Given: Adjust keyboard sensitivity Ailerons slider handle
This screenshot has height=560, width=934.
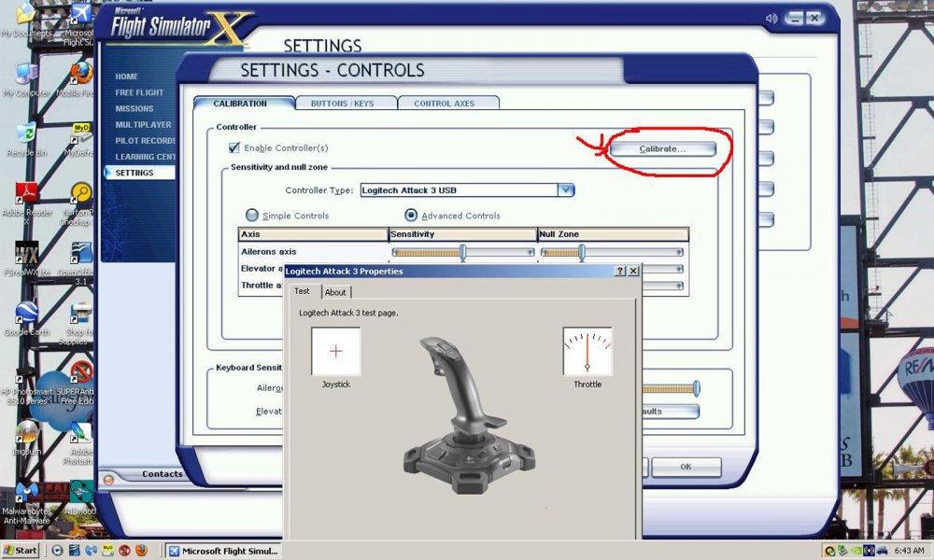Looking at the screenshot, I should tap(697, 389).
